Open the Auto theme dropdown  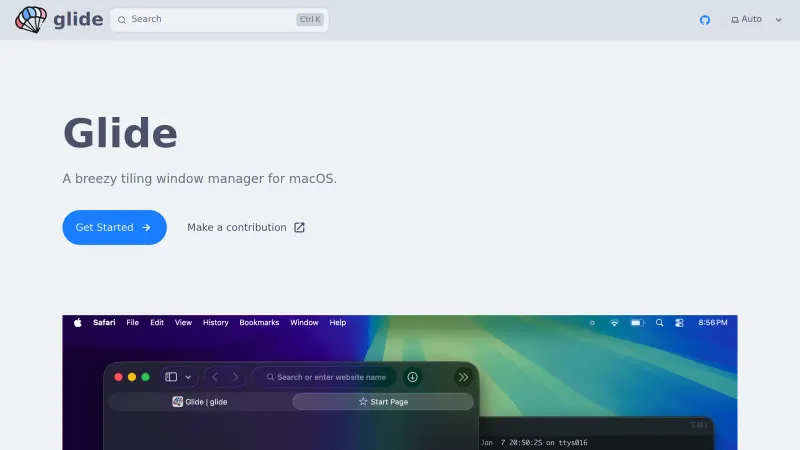tap(756, 20)
